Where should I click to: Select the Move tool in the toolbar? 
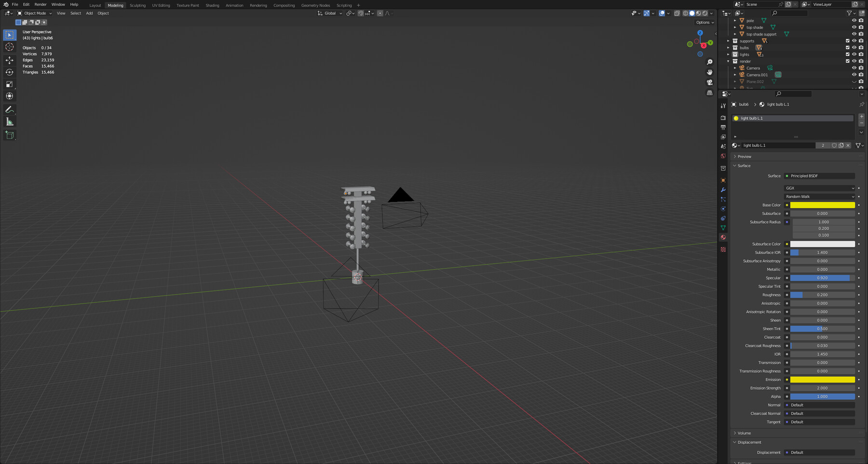coord(10,60)
